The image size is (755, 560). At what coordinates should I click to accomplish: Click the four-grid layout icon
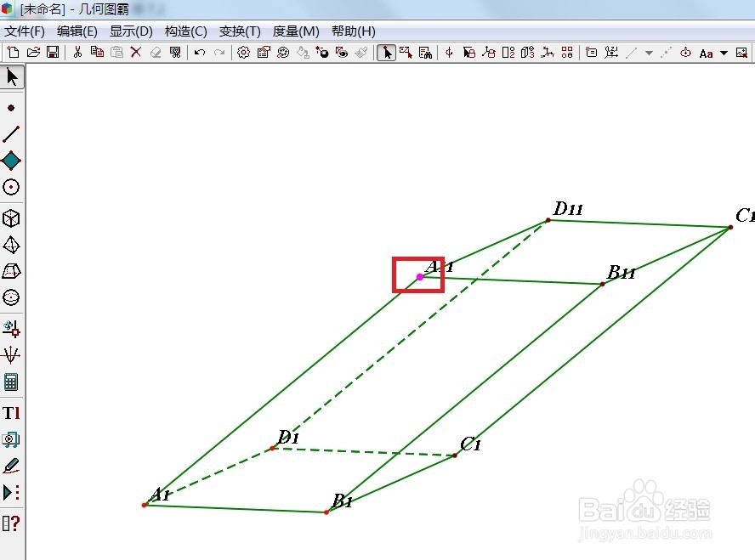pos(567,52)
